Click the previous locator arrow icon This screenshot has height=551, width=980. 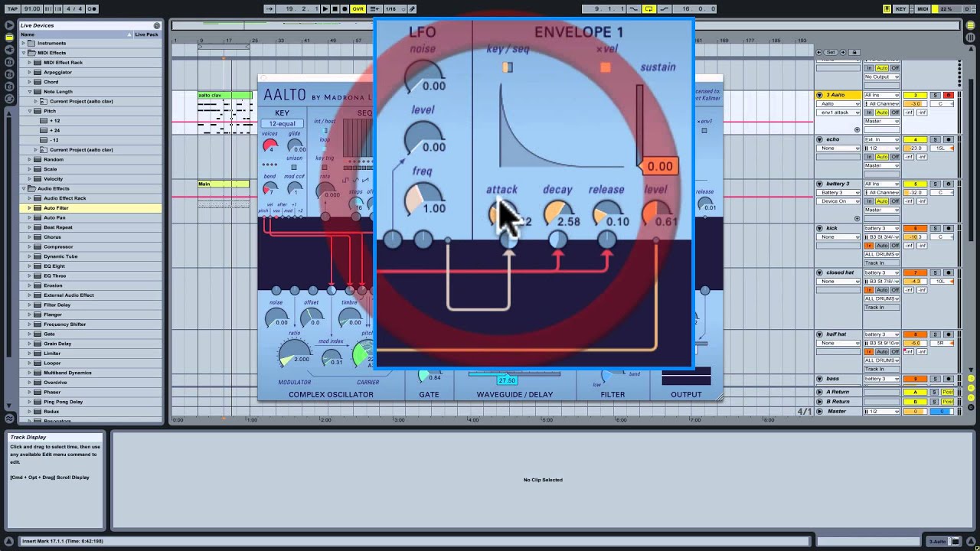820,52
